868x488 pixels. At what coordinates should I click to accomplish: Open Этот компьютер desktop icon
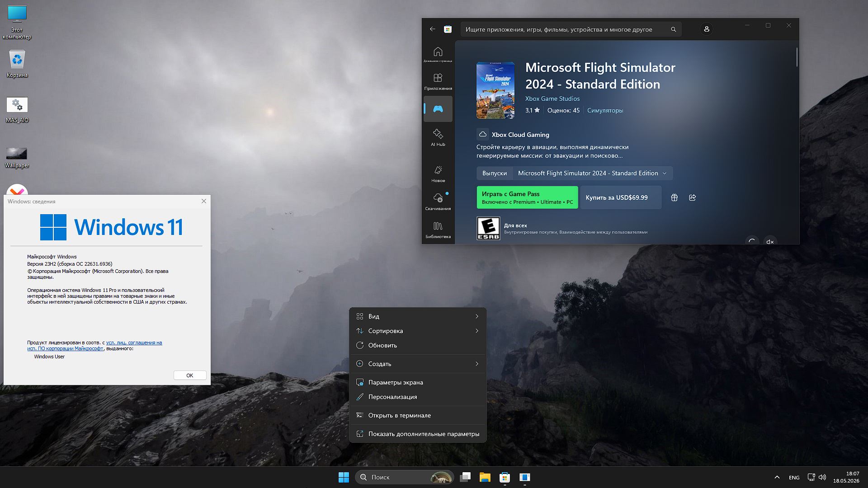coord(17,23)
